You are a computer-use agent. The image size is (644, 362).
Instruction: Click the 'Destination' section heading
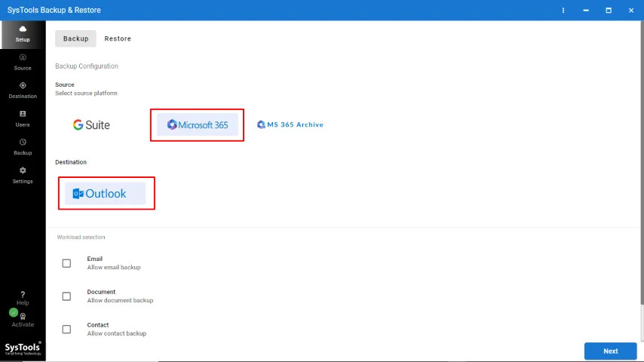[71, 162]
